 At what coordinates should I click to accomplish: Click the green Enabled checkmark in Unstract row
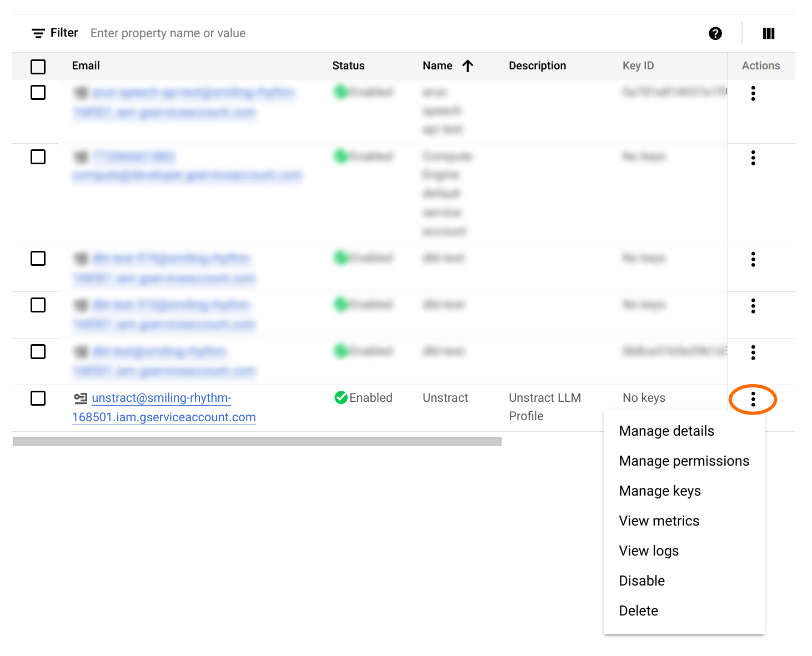(341, 397)
